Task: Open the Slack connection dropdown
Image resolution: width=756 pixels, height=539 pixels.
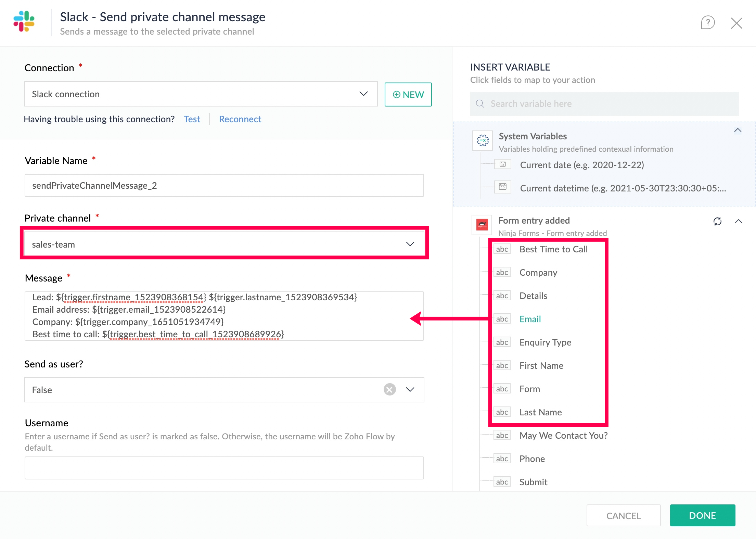Action: (x=363, y=94)
